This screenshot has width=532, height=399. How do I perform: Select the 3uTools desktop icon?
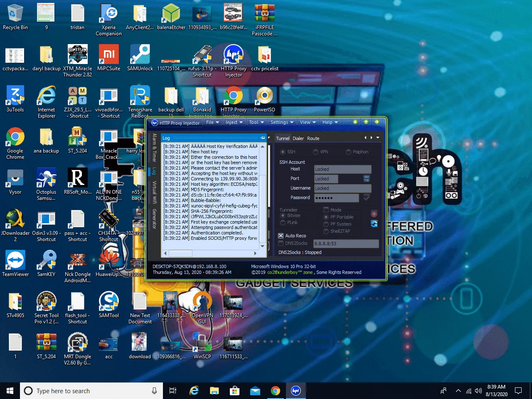15,99
